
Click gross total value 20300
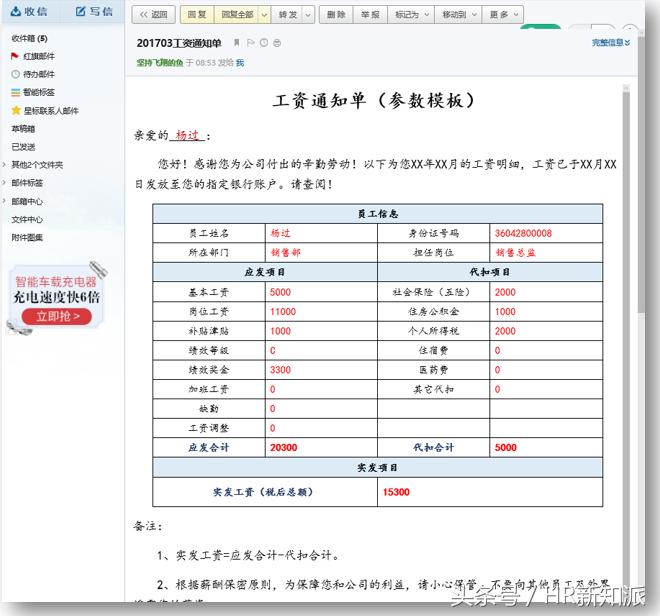(284, 447)
